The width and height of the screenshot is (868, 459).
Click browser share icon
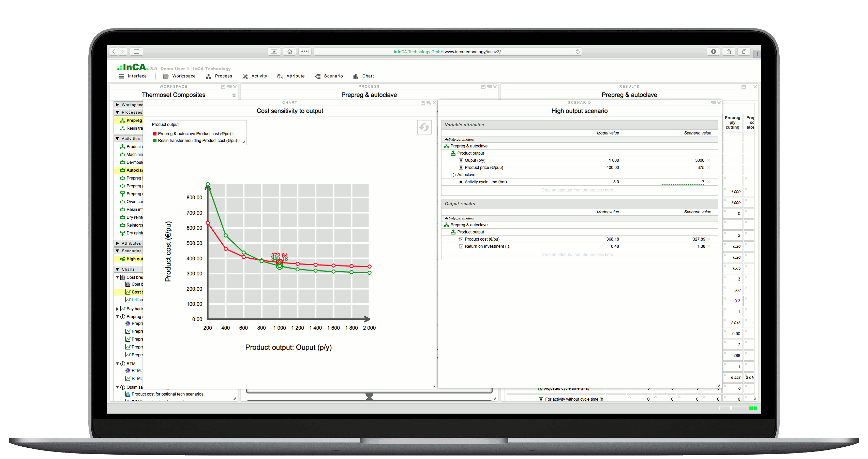(x=729, y=52)
